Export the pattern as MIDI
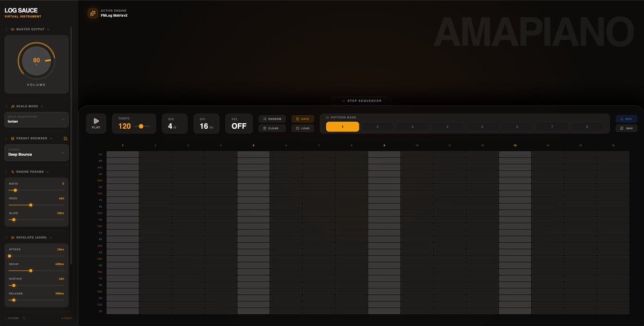 (x=626, y=119)
